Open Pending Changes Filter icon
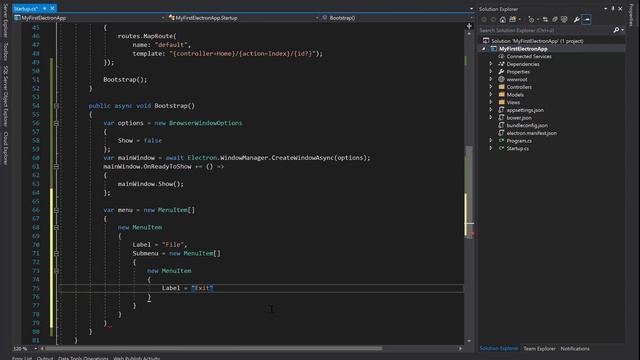Screen dimensions: 640x360 tap(531, 20)
